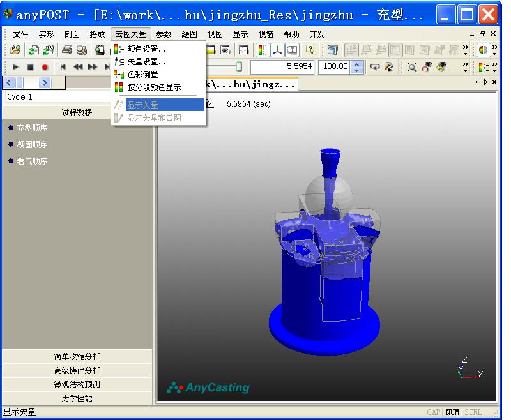Open file with folder icon in toolbar

[x=15, y=50]
